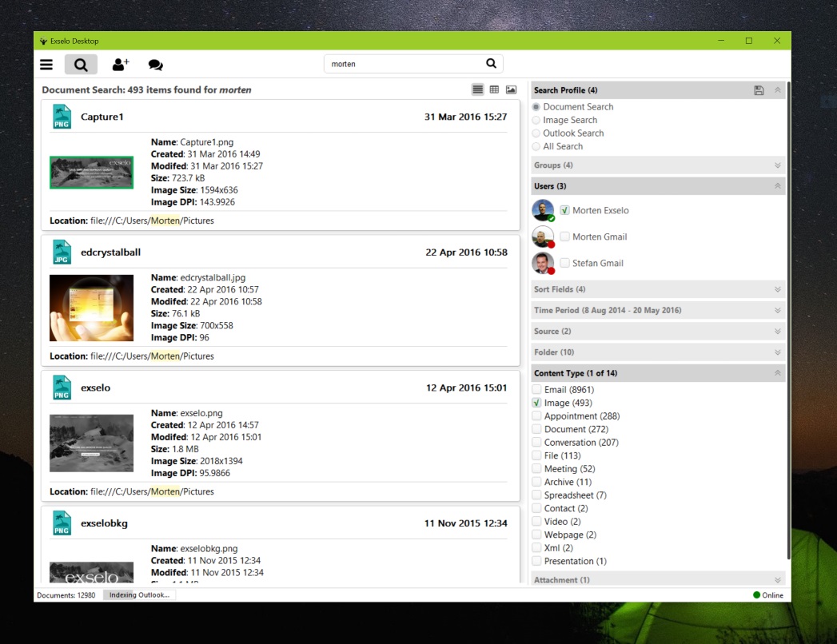
Task: Check Presentation (1) content type
Action: [536, 561]
